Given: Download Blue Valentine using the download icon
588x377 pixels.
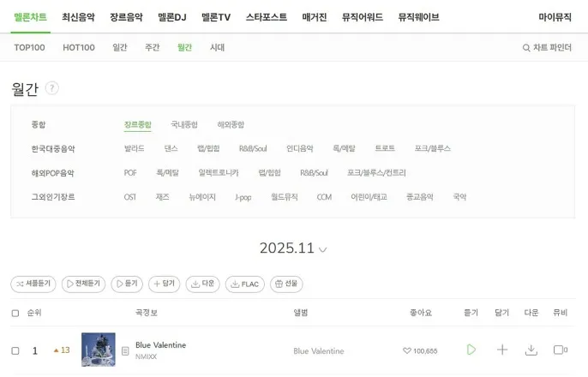Looking at the screenshot, I should click(531, 350).
